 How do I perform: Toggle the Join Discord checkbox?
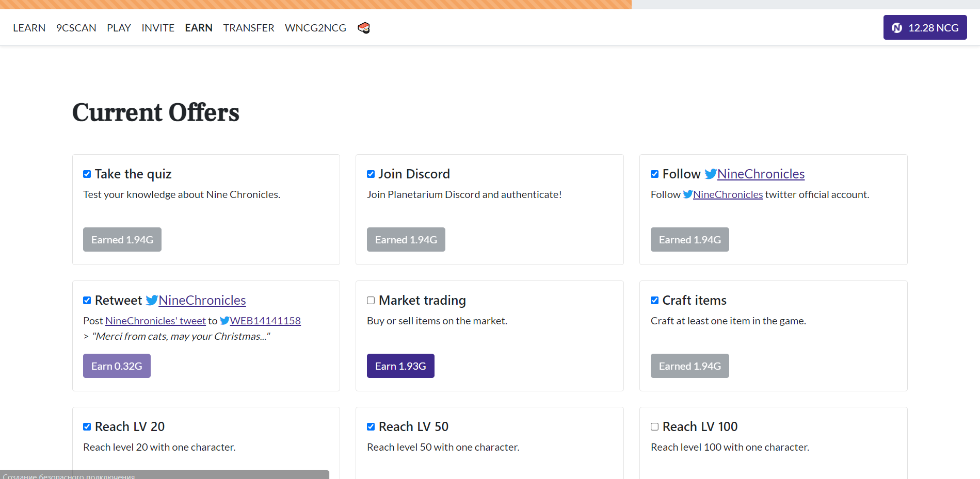[x=371, y=174]
